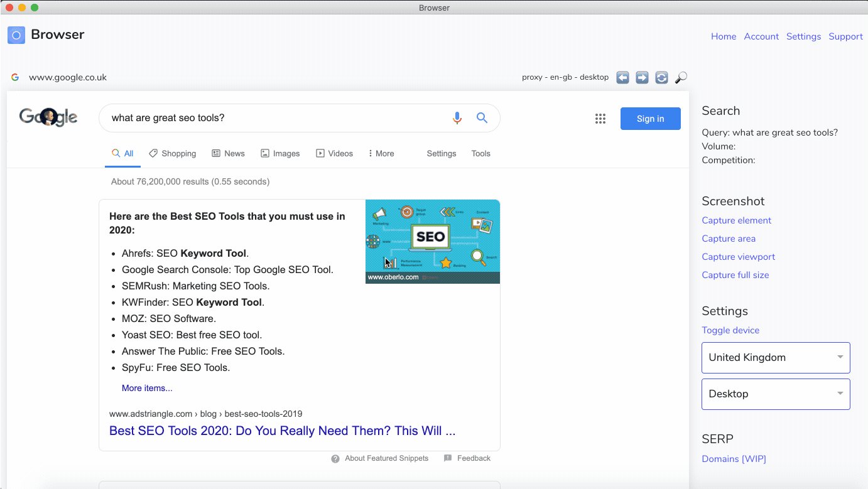Start voice search with microphone icon
This screenshot has width=868, height=489.
(x=457, y=118)
